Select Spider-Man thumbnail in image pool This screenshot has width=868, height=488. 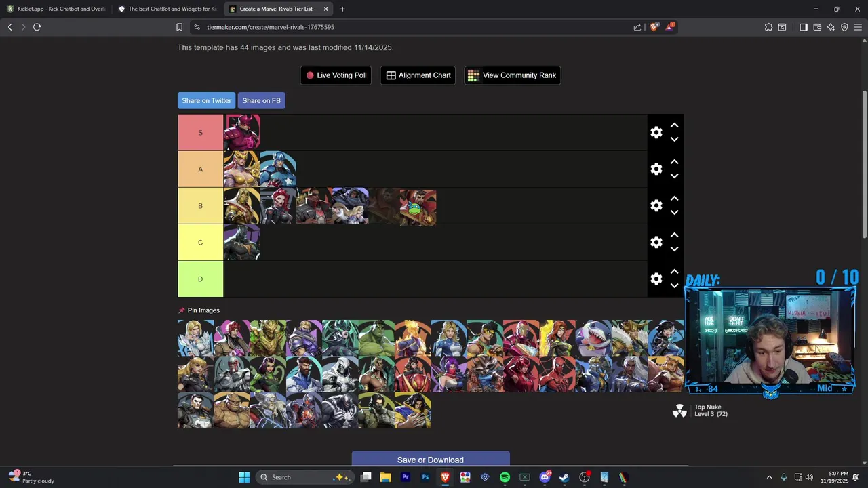(557, 374)
